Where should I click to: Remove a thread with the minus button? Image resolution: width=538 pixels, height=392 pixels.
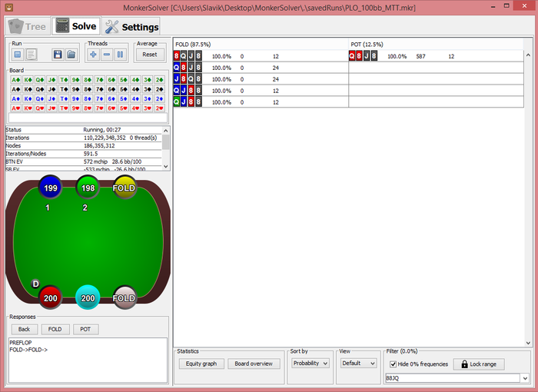[107, 55]
